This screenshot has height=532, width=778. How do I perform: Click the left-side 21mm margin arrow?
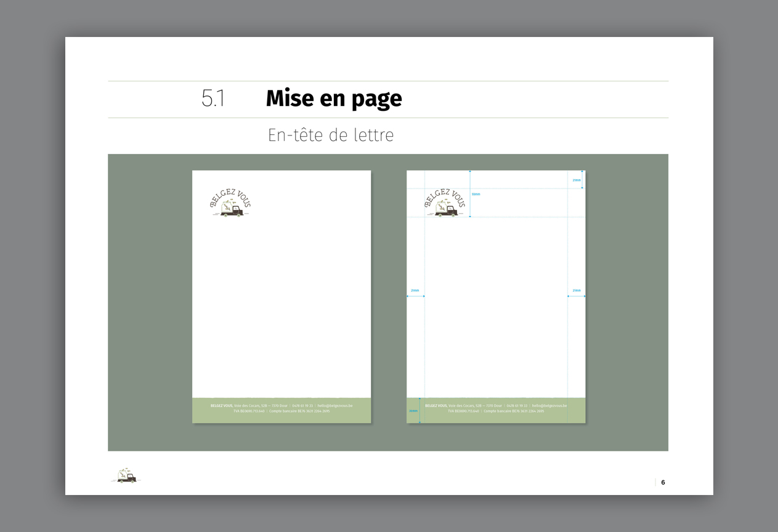pos(415,296)
